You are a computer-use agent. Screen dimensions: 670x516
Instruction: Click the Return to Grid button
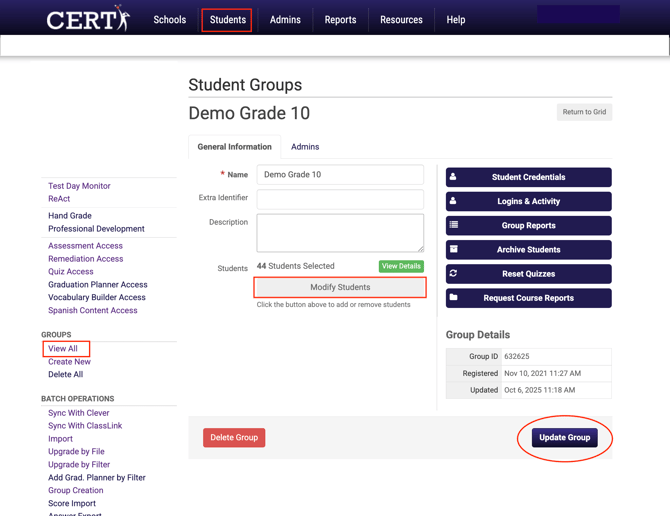coord(584,112)
